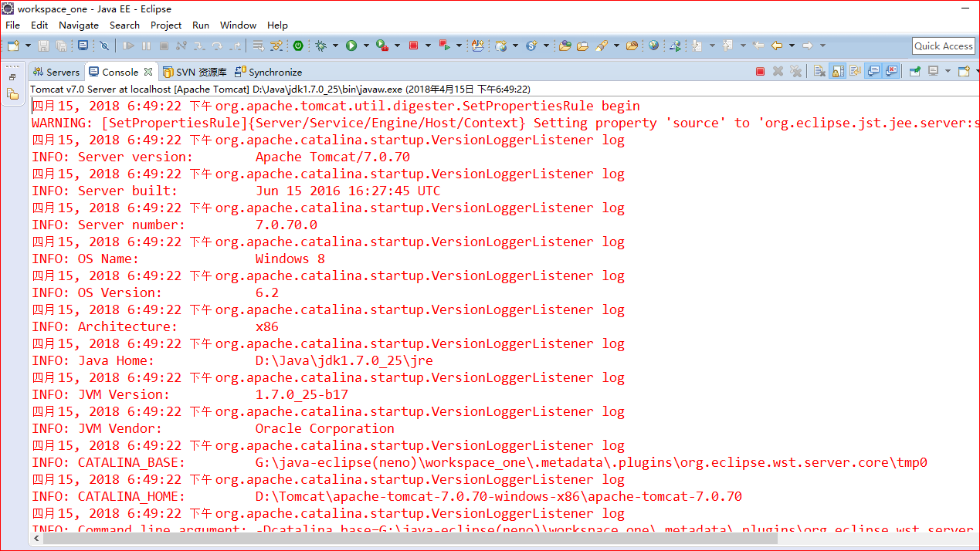980x551 pixels.
Task: Expand the Search icon dropdown arrow
Action: (616, 46)
